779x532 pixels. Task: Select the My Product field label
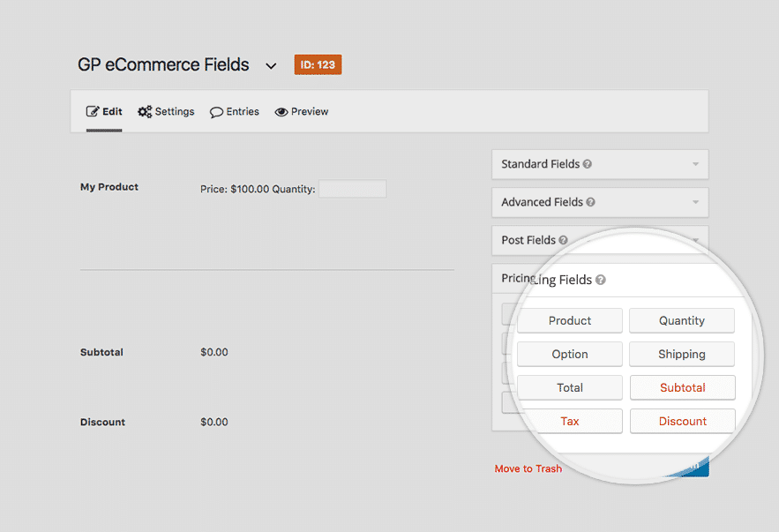pos(109,187)
